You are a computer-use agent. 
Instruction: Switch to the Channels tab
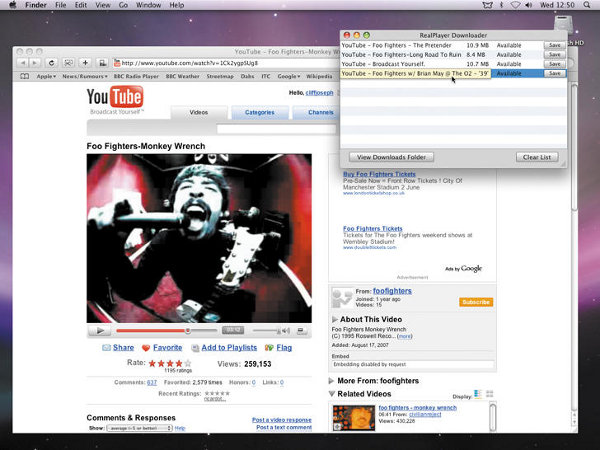316,112
